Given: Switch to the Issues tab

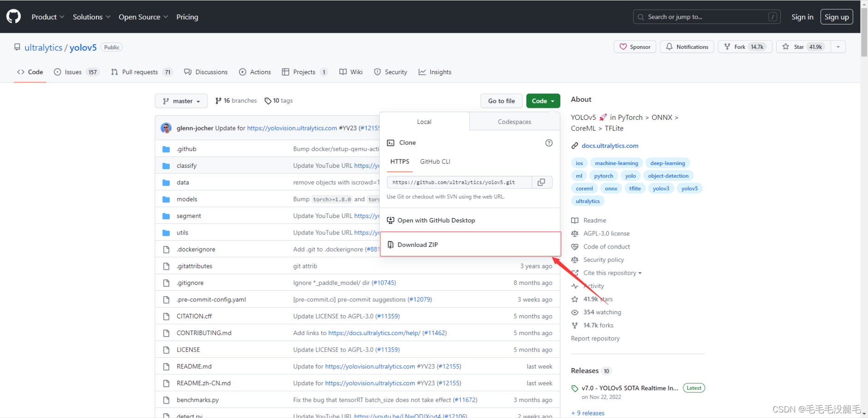Looking at the screenshot, I should coord(77,72).
